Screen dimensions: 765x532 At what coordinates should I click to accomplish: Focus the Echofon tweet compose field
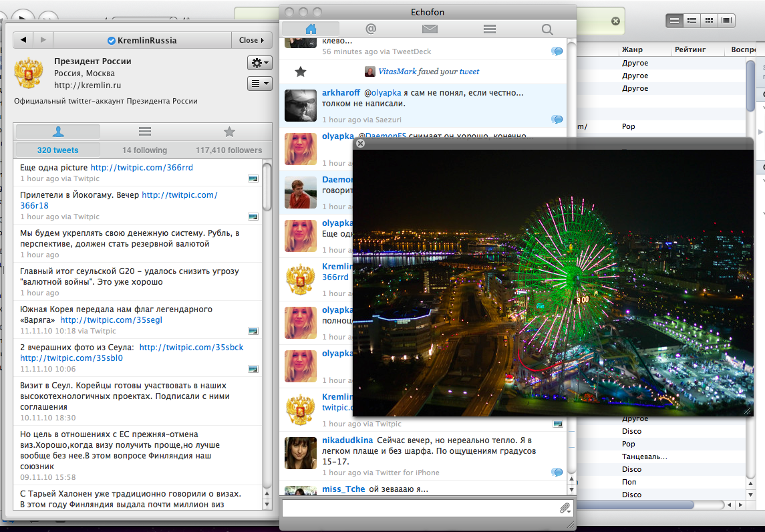click(420, 509)
